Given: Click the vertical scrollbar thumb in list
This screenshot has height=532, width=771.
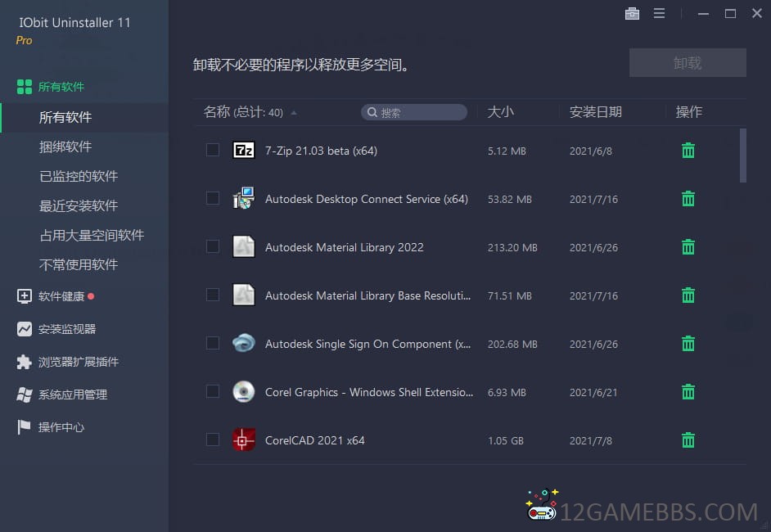Looking at the screenshot, I should click(x=742, y=156).
